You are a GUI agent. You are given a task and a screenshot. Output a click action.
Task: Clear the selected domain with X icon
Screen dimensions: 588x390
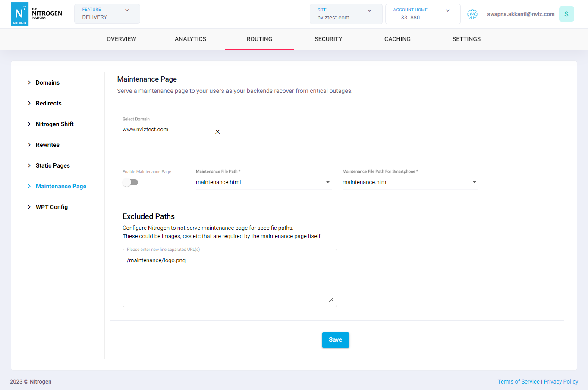coord(217,132)
